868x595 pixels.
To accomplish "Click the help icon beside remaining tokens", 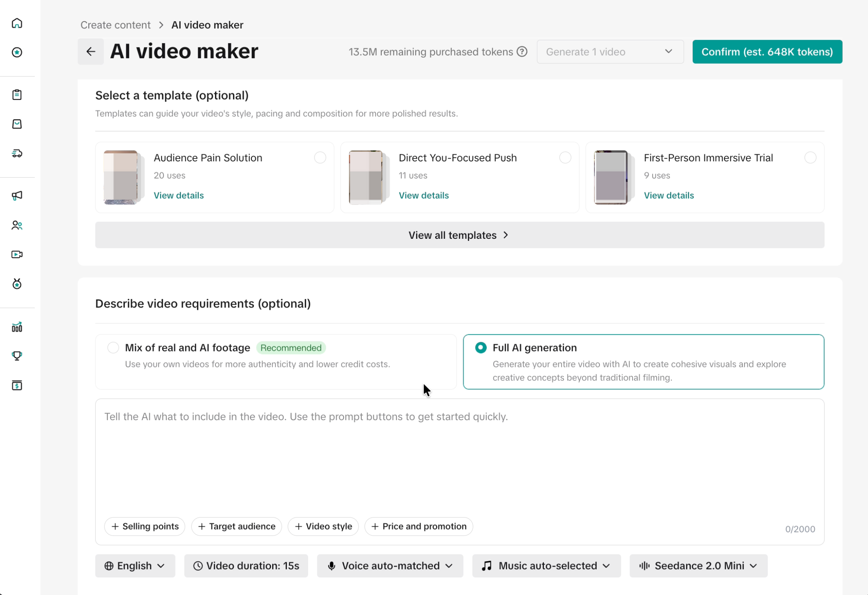I will pos(522,52).
